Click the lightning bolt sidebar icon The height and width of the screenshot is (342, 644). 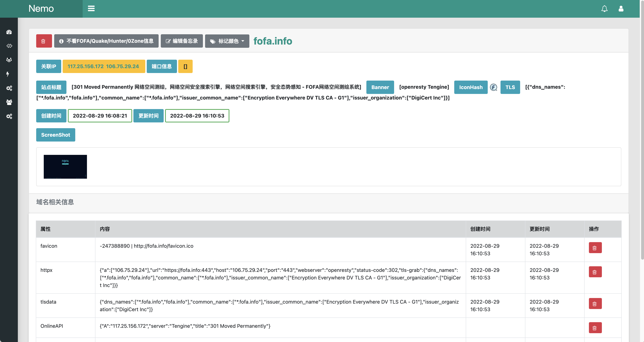[8, 74]
